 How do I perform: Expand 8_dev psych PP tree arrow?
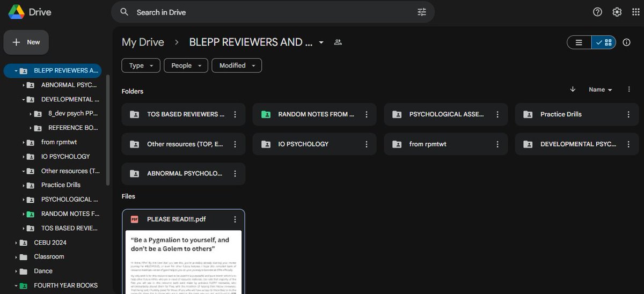point(31,114)
